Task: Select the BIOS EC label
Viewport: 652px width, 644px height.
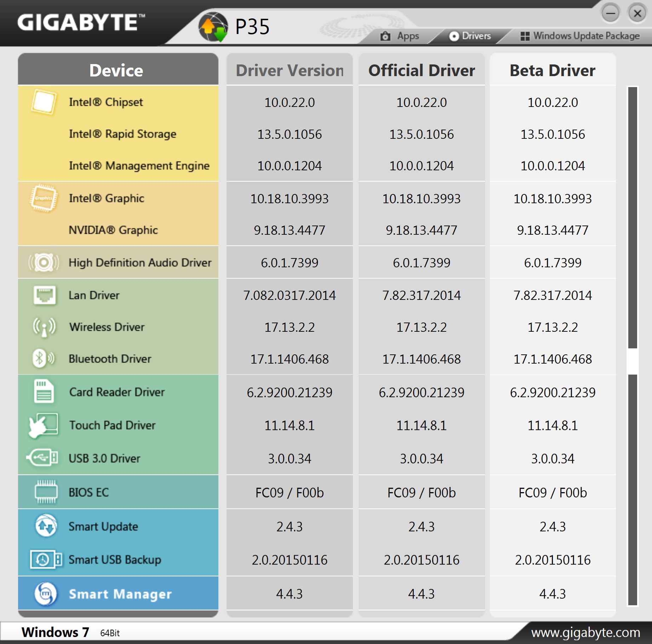Action: [88, 492]
